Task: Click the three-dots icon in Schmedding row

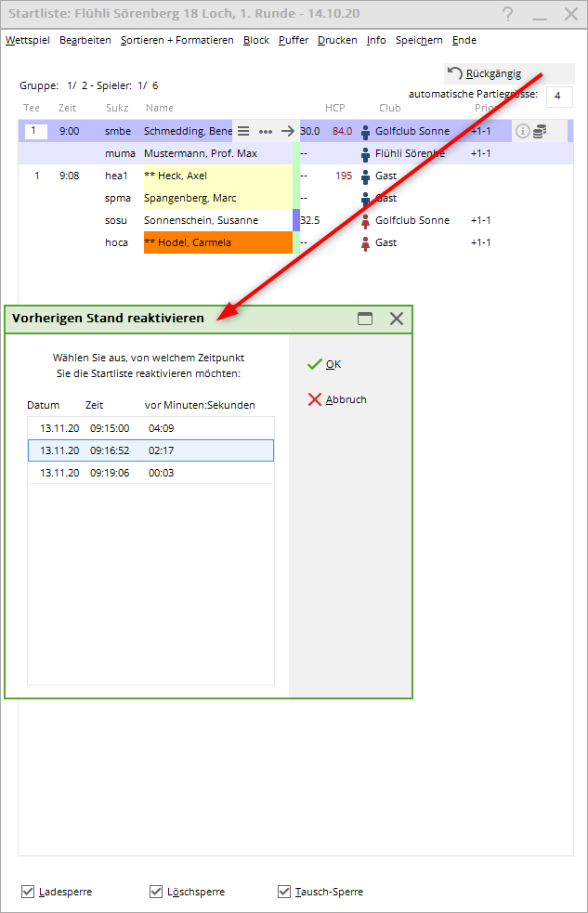Action: 266,132
